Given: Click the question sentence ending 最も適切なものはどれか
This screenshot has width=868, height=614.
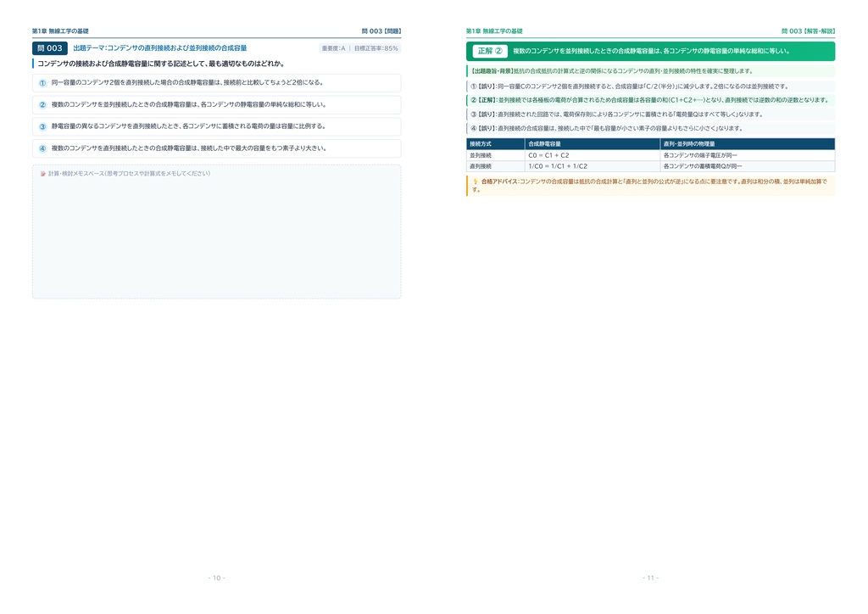Looking at the screenshot, I should [160, 64].
